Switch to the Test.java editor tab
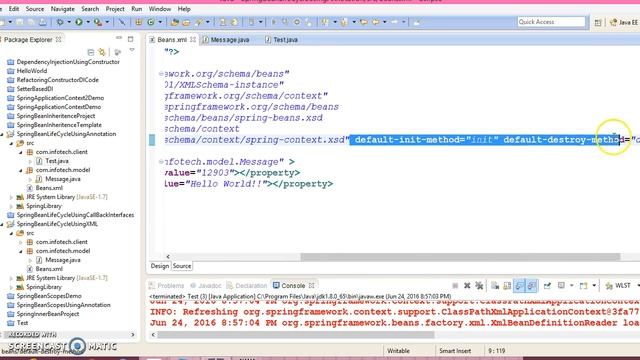 click(281, 40)
